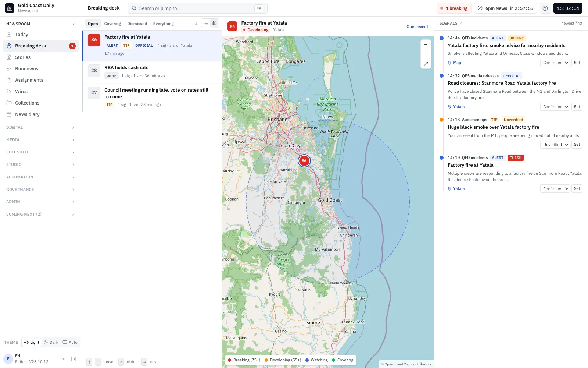Open Today in sidebar

[x=41, y=35]
